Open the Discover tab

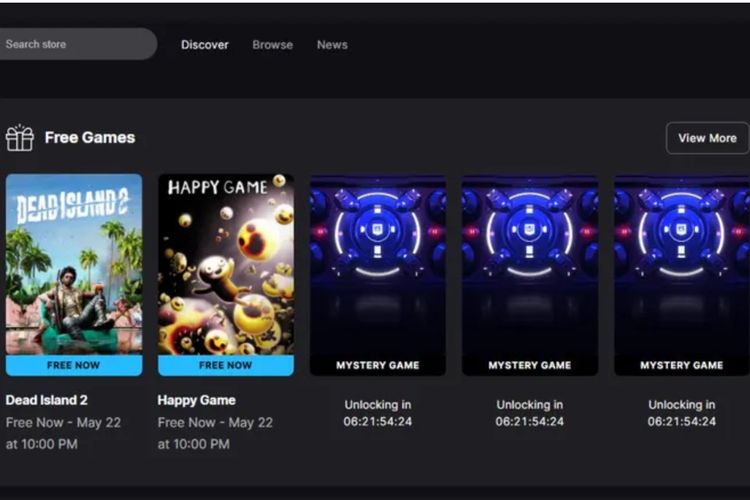coord(205,45)
